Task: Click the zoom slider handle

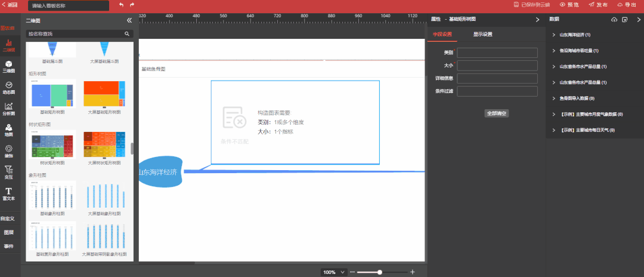Action: (x=379, y=272)
